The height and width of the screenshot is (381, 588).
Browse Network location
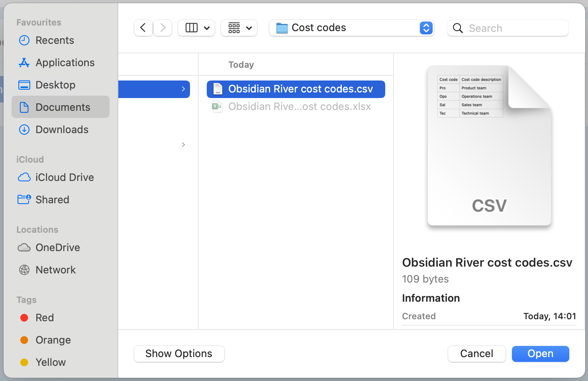click(55, 270)
